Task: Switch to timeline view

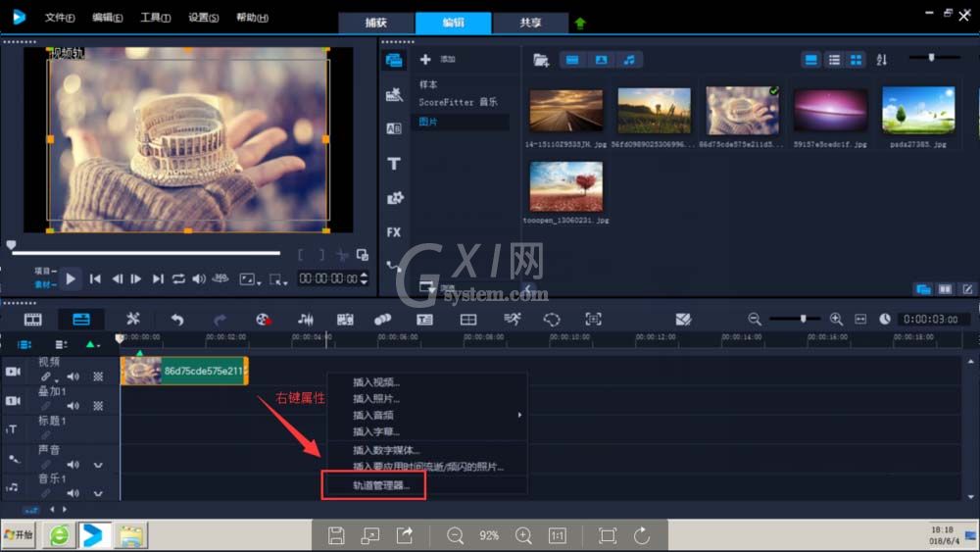Action: 81,320
